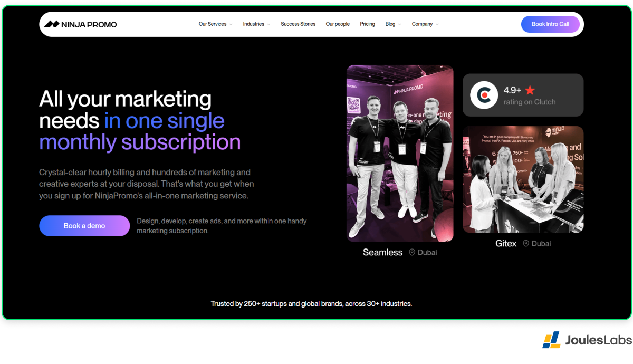Click location pin icon beside Gitex Dubai

pyautogui.click(x=526, y=243)
